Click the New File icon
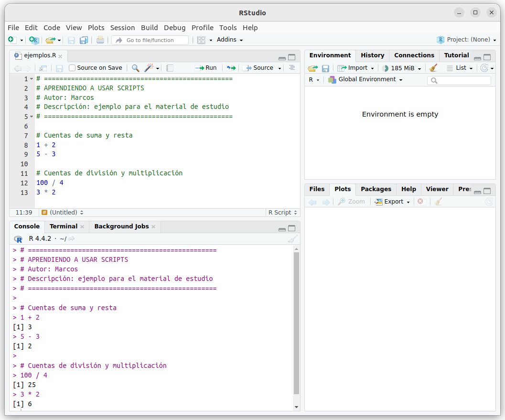 click(11, 40)
